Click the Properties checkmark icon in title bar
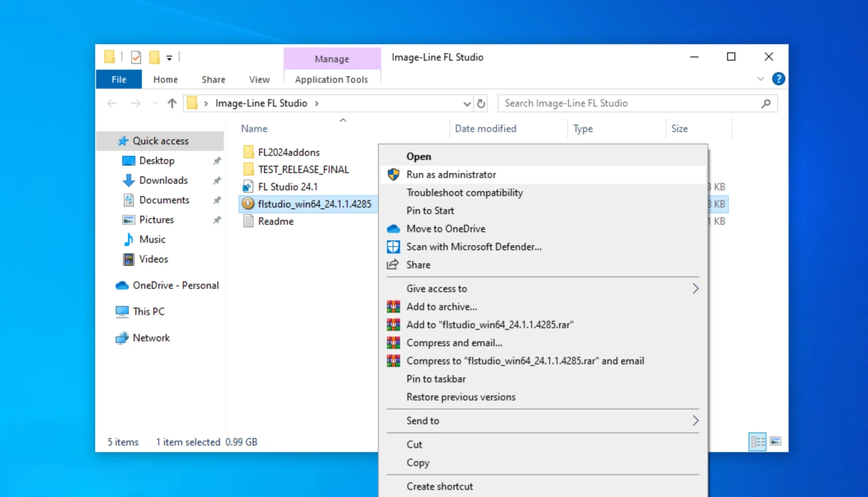Screen dimensions: 868x497 136,57
